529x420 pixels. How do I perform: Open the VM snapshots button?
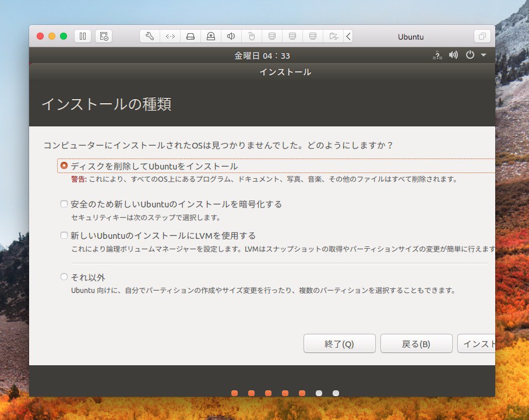(x=104, y=36)
